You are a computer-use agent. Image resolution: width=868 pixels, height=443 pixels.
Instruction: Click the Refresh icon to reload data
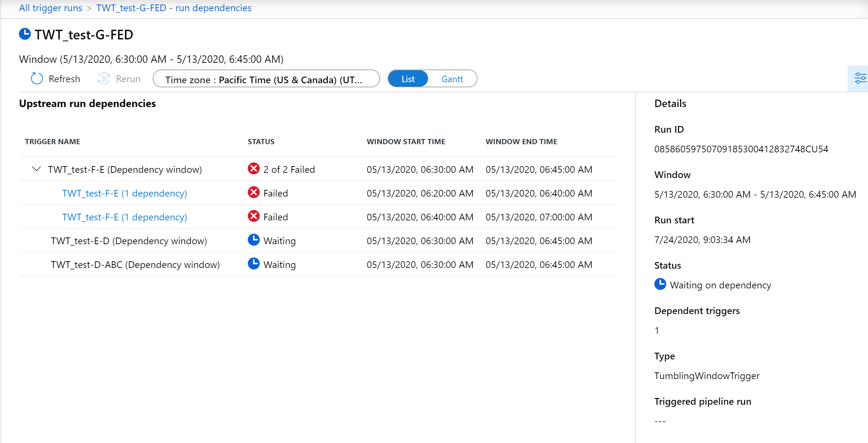tap(37, 78)
